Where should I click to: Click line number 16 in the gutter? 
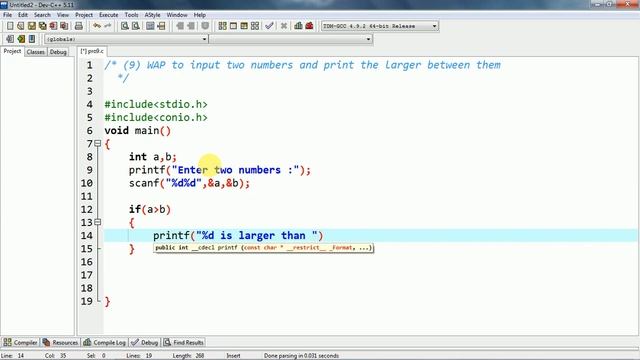[x=87, y=262]
